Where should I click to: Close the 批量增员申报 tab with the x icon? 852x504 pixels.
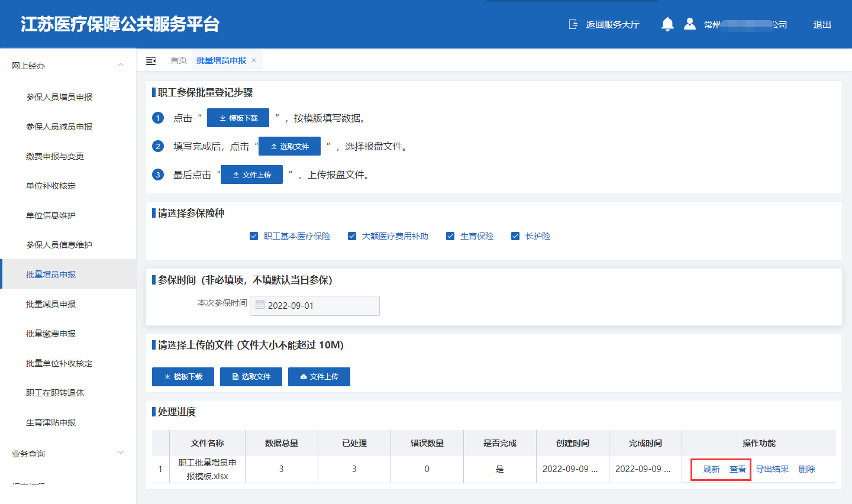click(254, 60)
